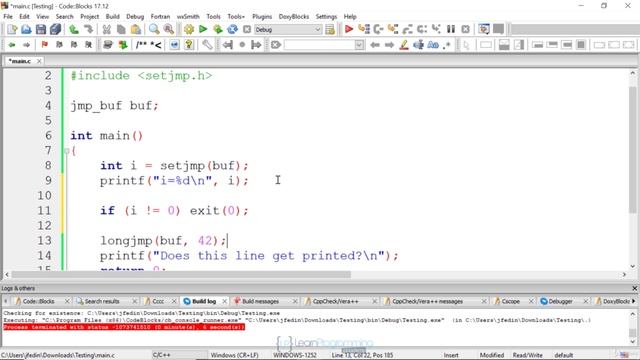Image resolution: width=640 pixels, height=360 pixels.
Task: Open the incremental search dropdown arrow
Action: coord(359,45)
